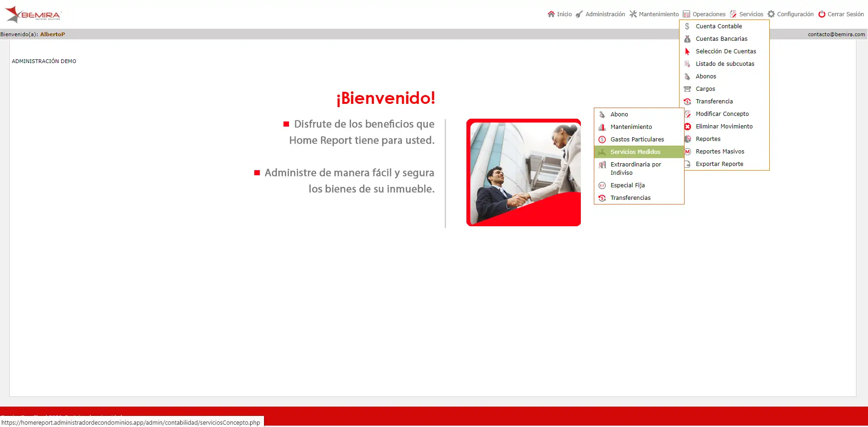868x427 pixels.
Task: Click the EF icon beside Especial Fija
Action: click(602, 185)
